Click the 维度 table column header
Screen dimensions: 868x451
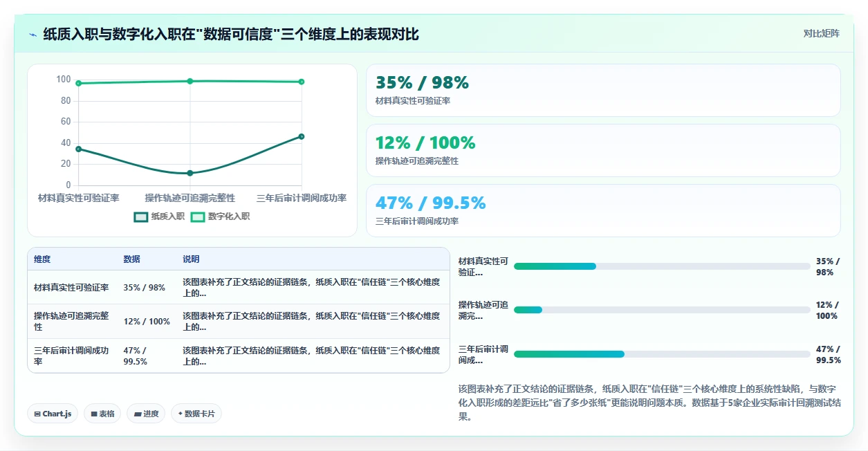(x=42, y=259)
